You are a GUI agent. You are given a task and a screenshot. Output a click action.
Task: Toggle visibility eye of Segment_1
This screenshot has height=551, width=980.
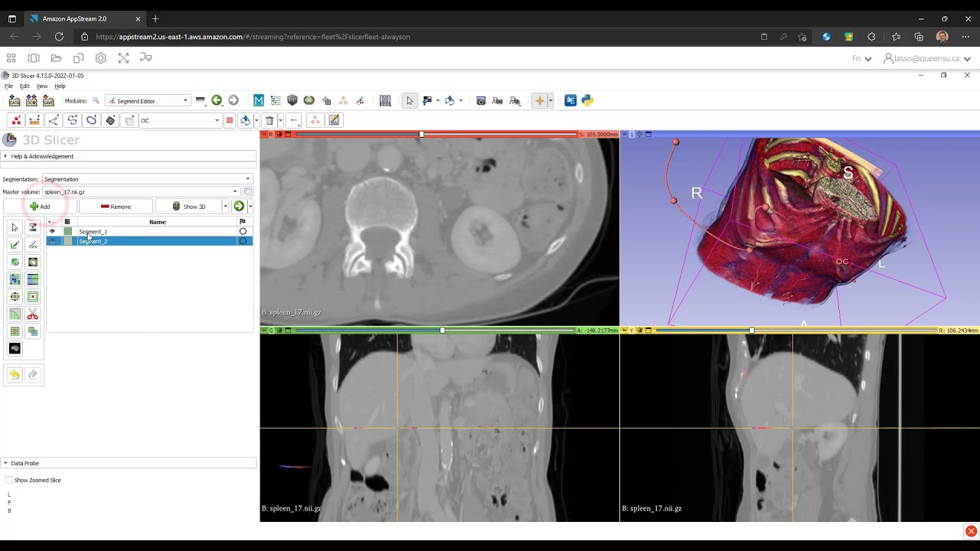[52, 231]
